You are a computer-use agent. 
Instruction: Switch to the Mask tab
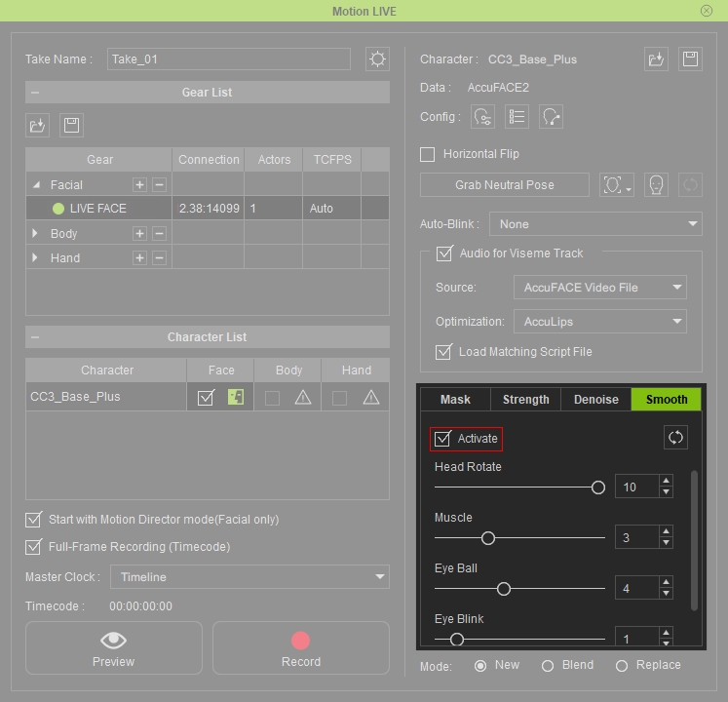click(455, 400)
